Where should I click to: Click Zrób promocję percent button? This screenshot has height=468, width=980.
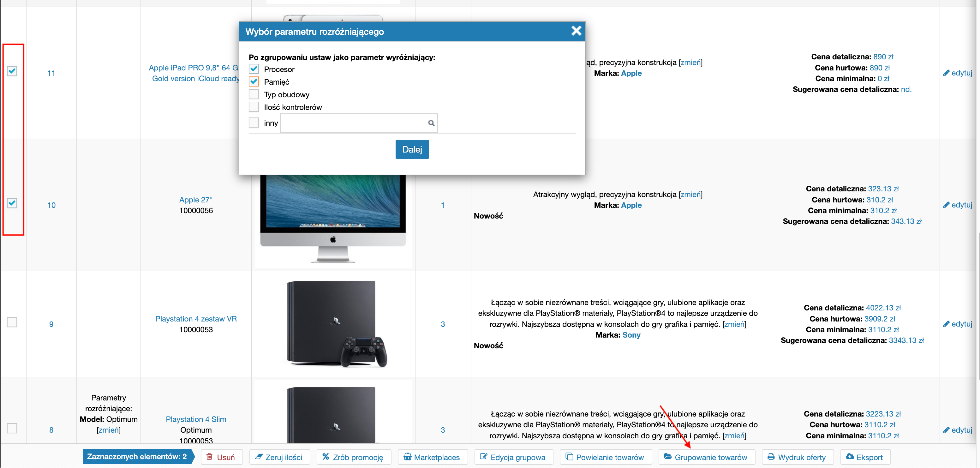[x=353, y=457]
